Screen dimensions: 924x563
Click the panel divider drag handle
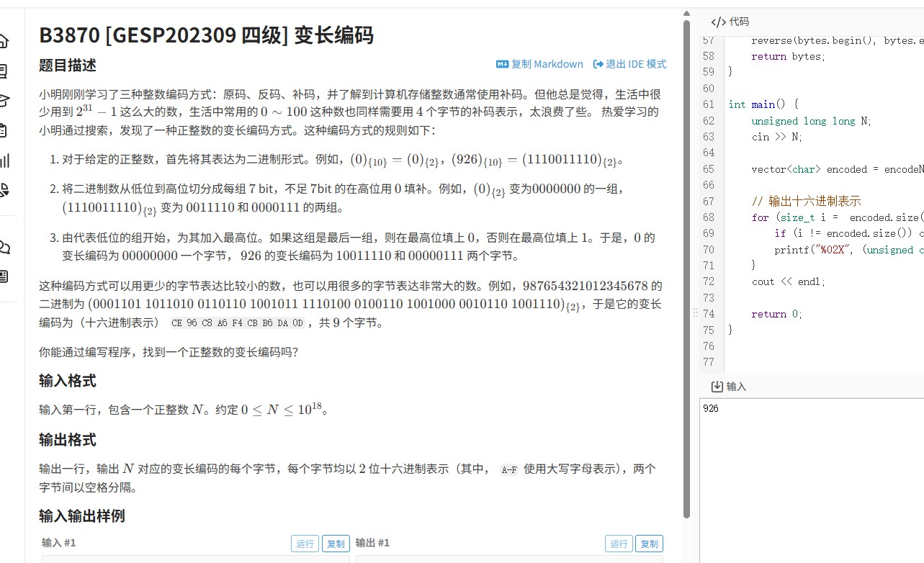coord(695,312)
